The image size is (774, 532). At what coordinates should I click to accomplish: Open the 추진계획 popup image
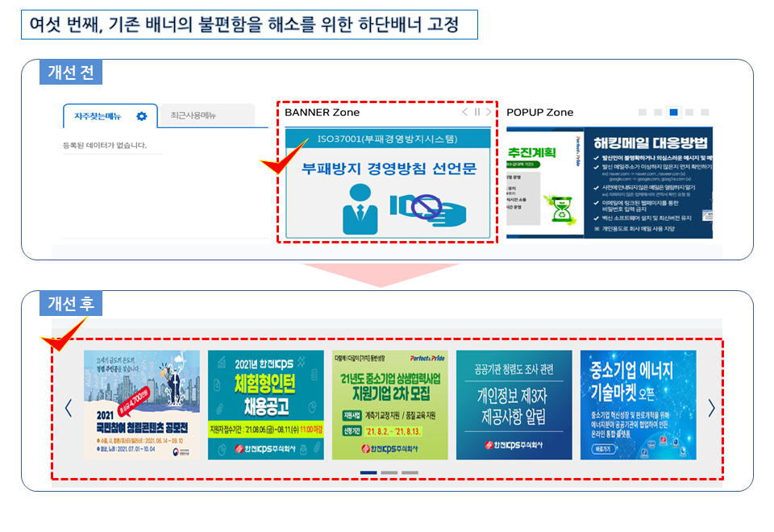(x=545, y=183)
